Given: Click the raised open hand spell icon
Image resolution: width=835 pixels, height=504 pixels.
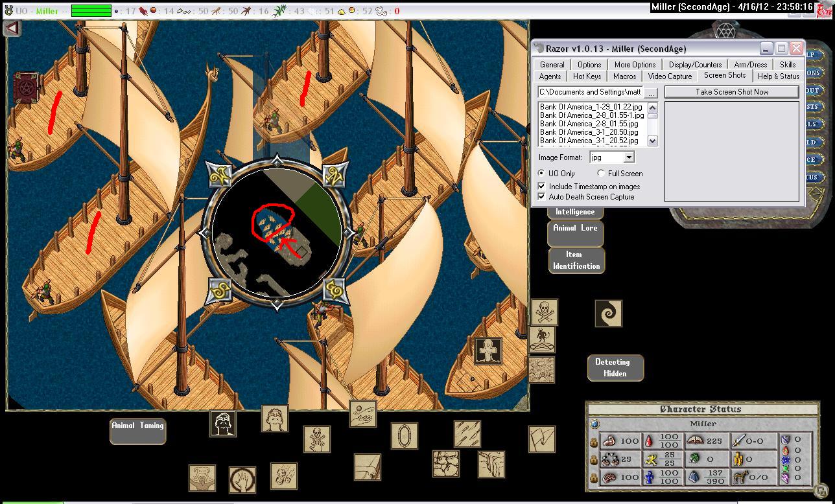Looking at the screenshot, I should point(242,480).
